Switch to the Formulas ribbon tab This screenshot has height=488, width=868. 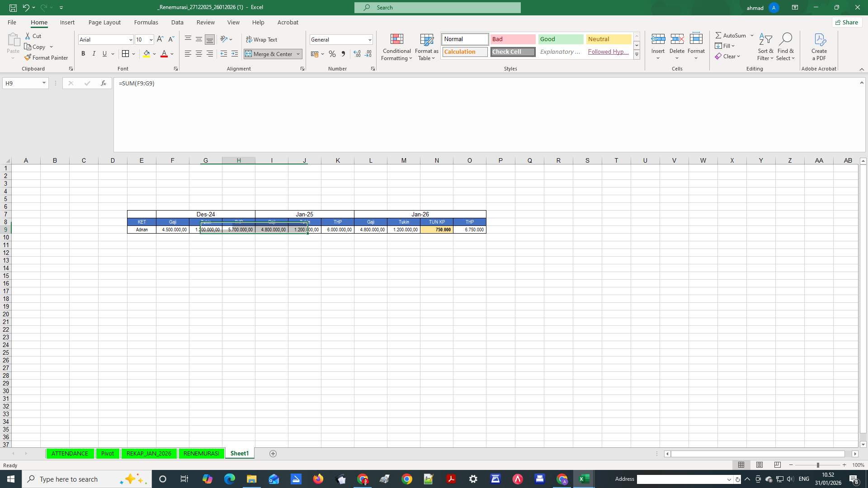(x=146, y=22)
